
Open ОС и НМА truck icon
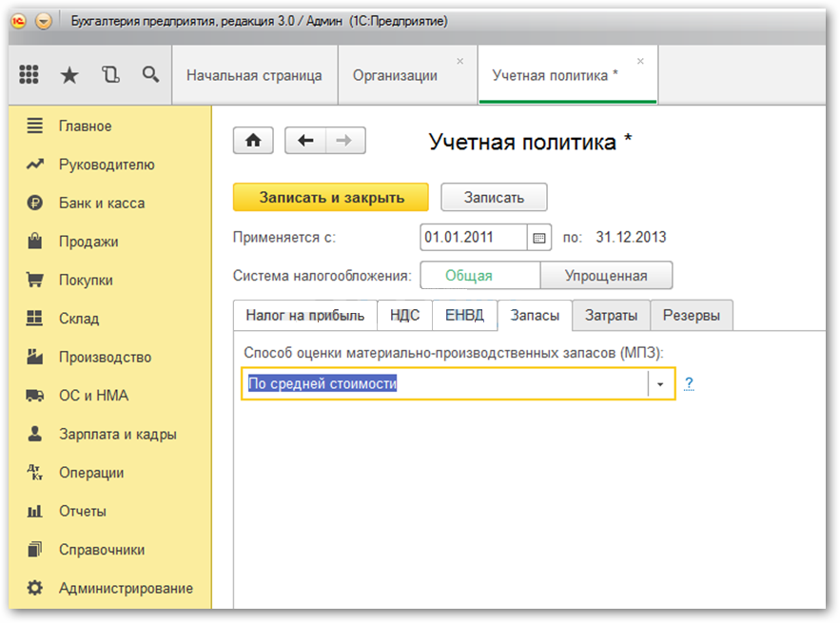click(35, 396)
